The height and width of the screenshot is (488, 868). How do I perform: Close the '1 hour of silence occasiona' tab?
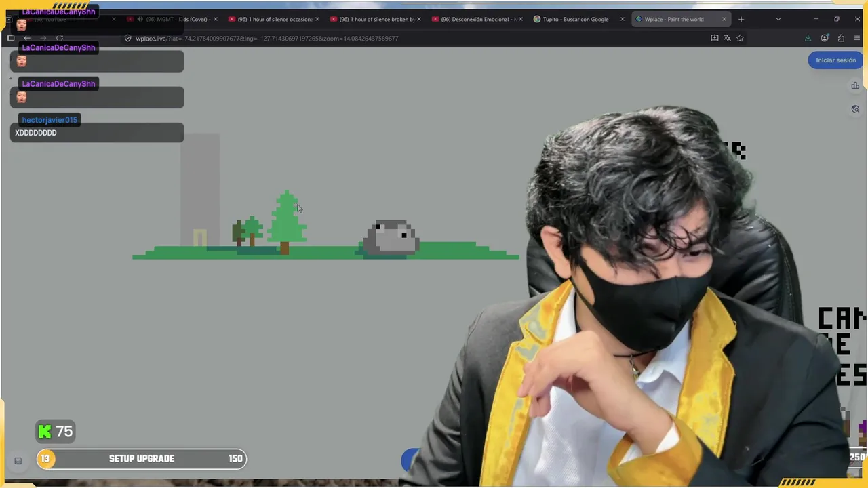click(x=317, y=19)
